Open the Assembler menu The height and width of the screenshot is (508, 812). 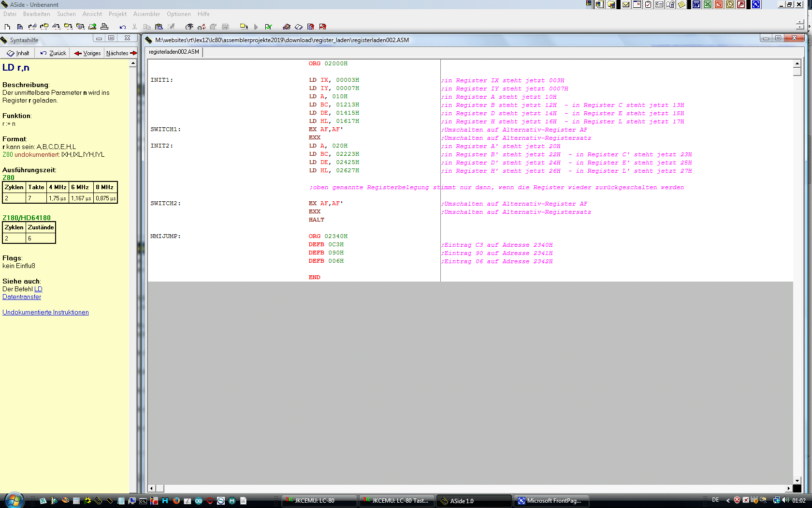(x=146, y=14)
